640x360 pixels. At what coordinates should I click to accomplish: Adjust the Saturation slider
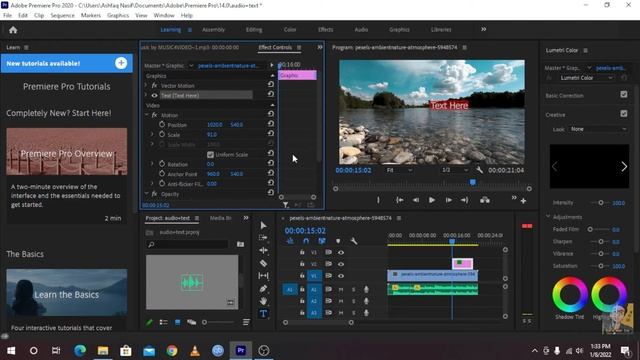click(x=600, y=266)
